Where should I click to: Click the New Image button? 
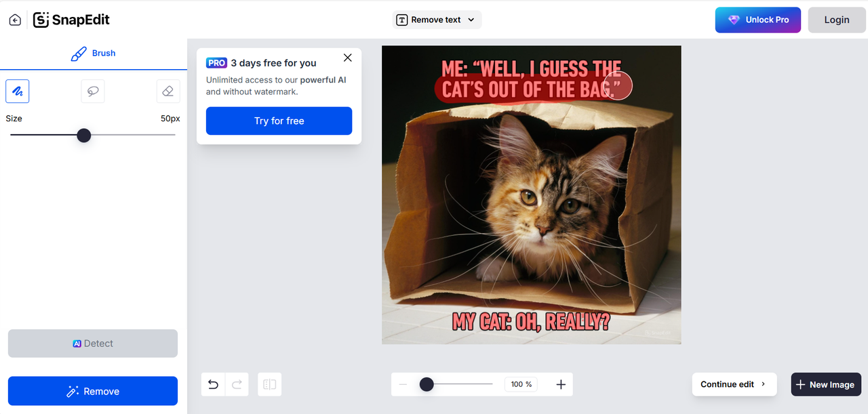825,384
